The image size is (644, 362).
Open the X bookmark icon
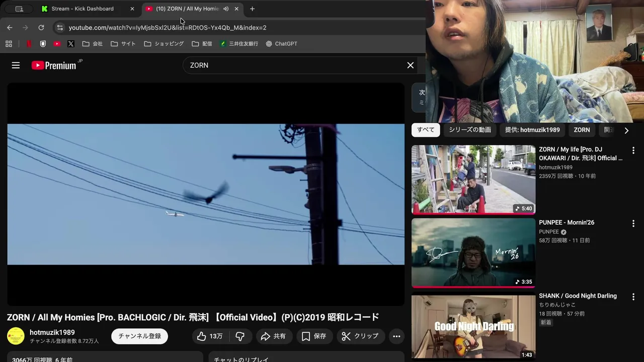coord(71,44)
